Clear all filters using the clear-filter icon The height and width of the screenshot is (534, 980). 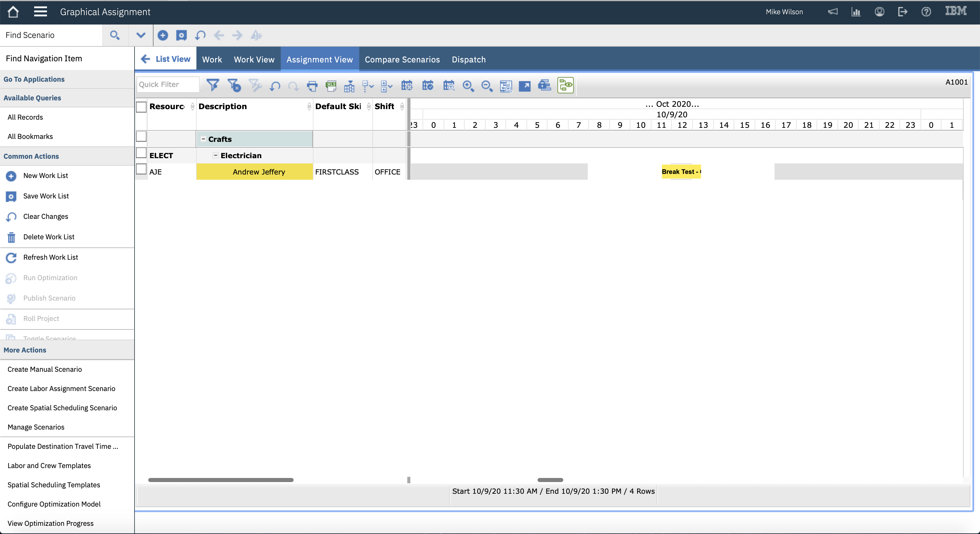pos(234,85)
